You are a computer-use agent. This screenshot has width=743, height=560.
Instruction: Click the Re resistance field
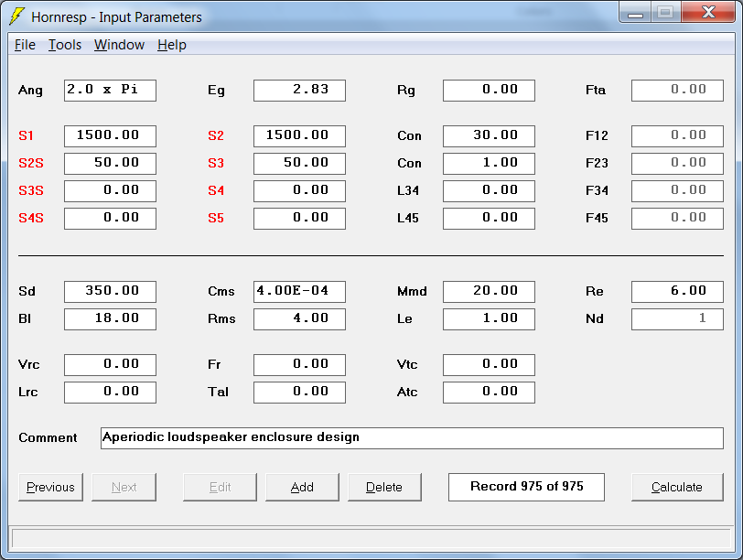pyautogui.click(x=677, y=291)
